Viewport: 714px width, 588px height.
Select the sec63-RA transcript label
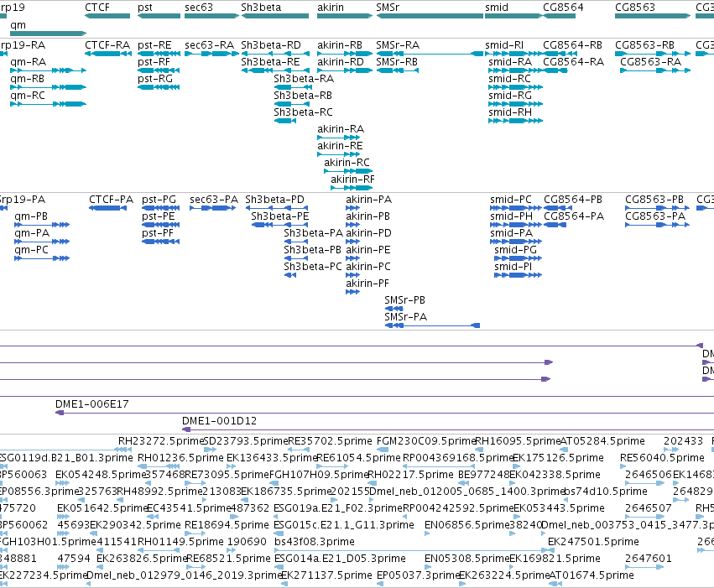point(209,45)
